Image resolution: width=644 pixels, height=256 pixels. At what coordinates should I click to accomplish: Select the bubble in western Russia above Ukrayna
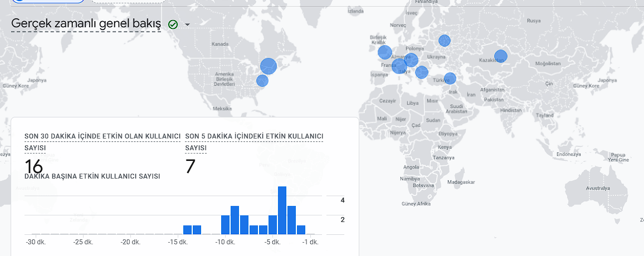point(445,41)
